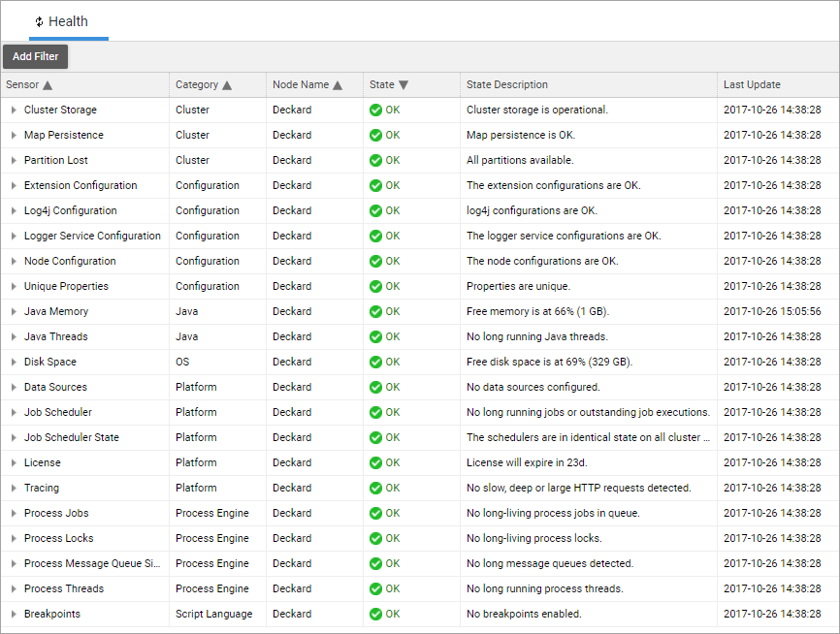This screenshot has width=840, height=634.
Task: Click the Category column sort arrow
Action: pos(227,85)
